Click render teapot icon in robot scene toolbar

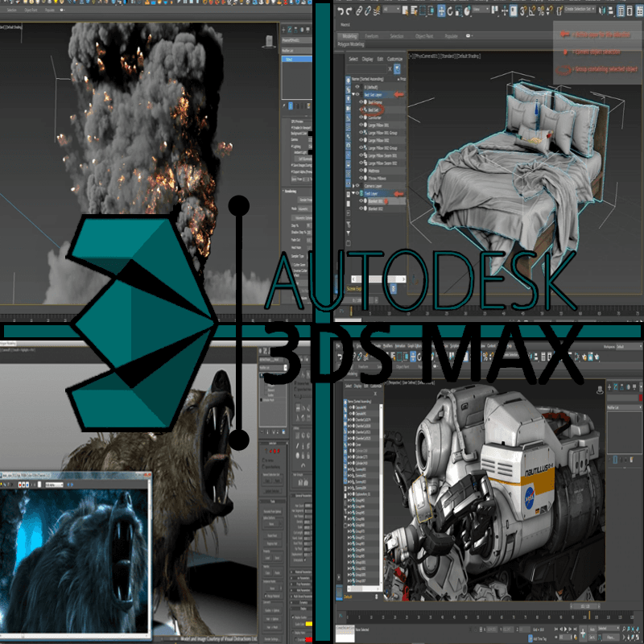coord(597,357)
